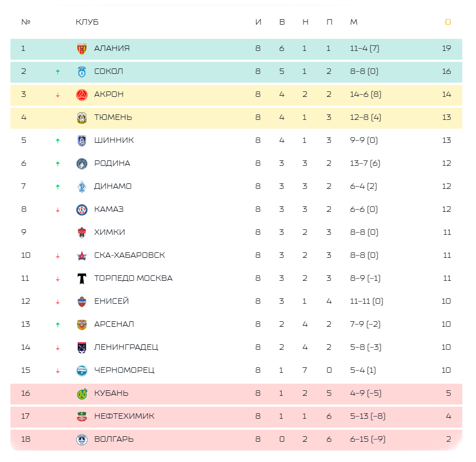The height and width of the screenshot is (462, 476).
Task: Select the Енисей team name
Action: (x=111, y=302)
